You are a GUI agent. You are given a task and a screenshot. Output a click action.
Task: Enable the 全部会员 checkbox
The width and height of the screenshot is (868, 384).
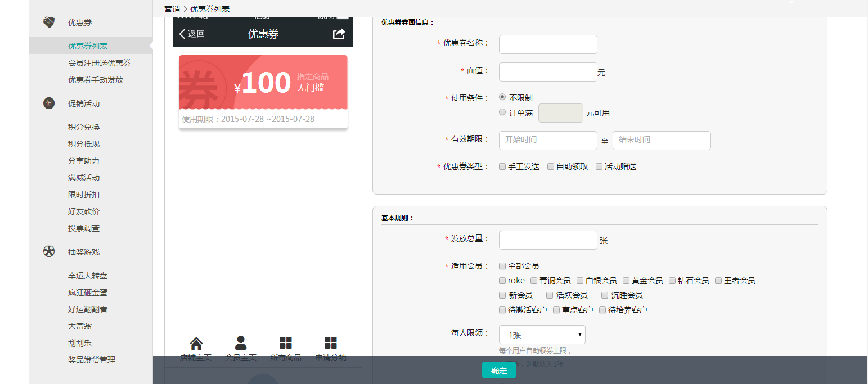[x=502, y=266]
